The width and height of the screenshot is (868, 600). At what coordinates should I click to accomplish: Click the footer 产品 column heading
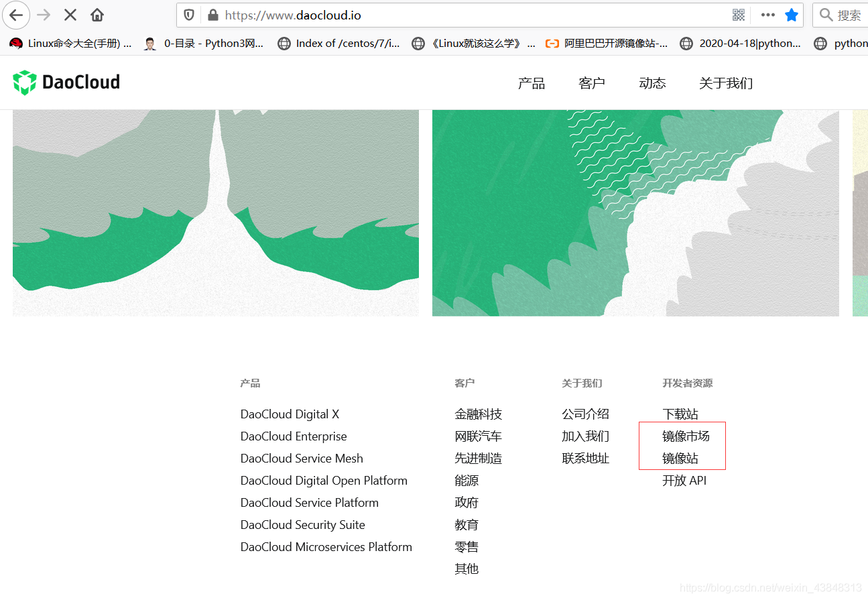coord(250,383)
